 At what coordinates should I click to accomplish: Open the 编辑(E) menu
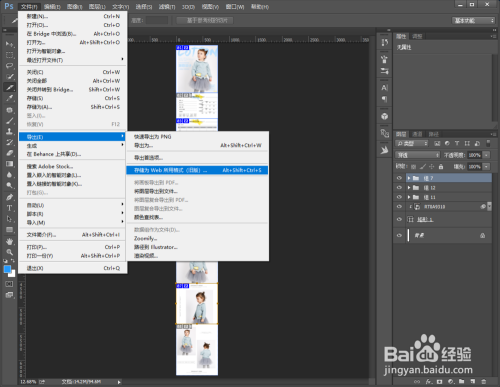[52, 7]
